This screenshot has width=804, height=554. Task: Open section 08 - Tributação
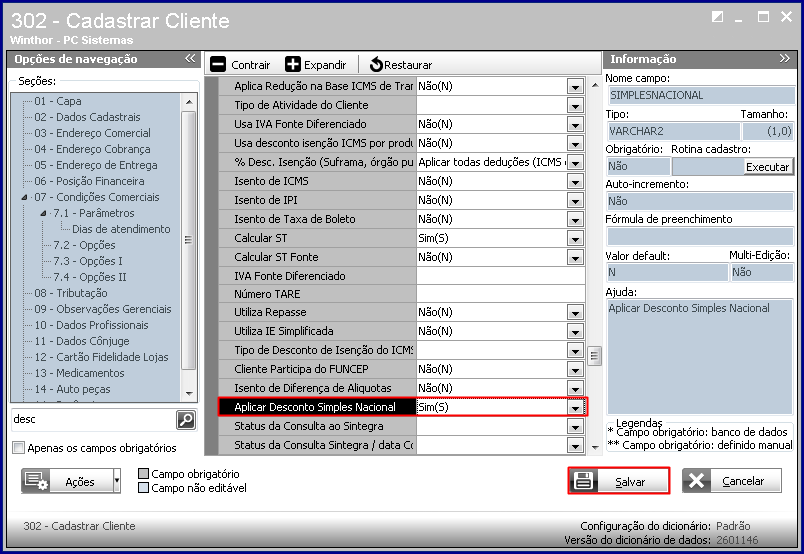click(71, 293)
